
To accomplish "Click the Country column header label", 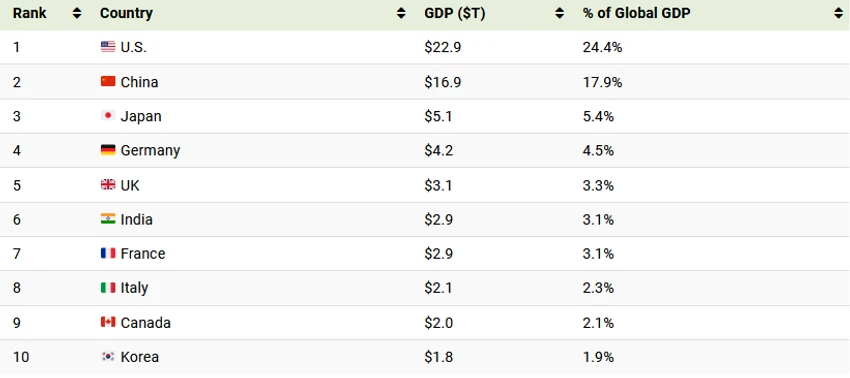I will pos(126,14).
